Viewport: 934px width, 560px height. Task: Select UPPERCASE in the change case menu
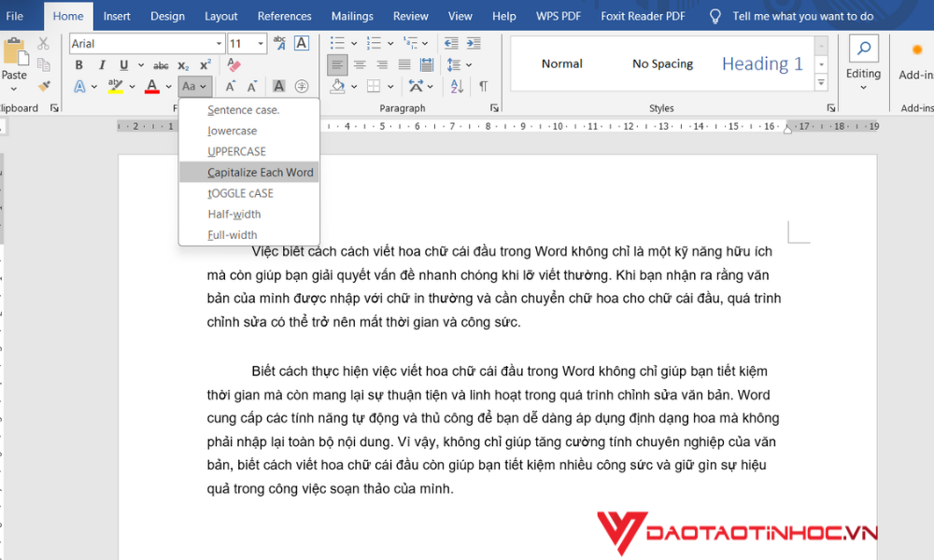236,151
